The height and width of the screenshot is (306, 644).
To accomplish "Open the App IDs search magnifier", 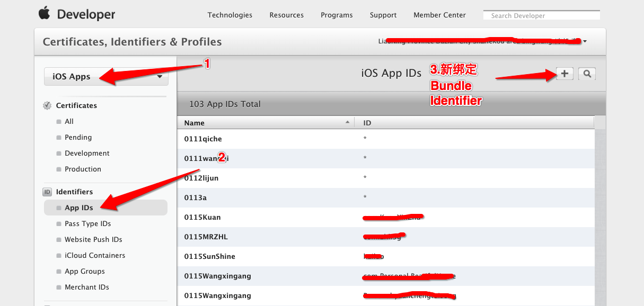I will point(587,74).
